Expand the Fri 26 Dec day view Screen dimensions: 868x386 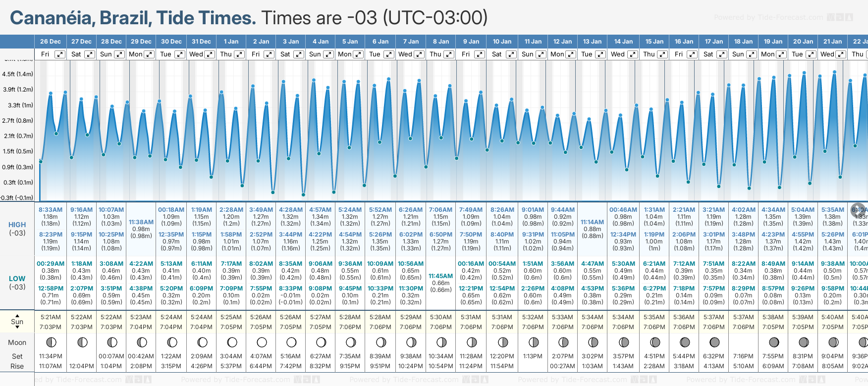tap(59, 54)
